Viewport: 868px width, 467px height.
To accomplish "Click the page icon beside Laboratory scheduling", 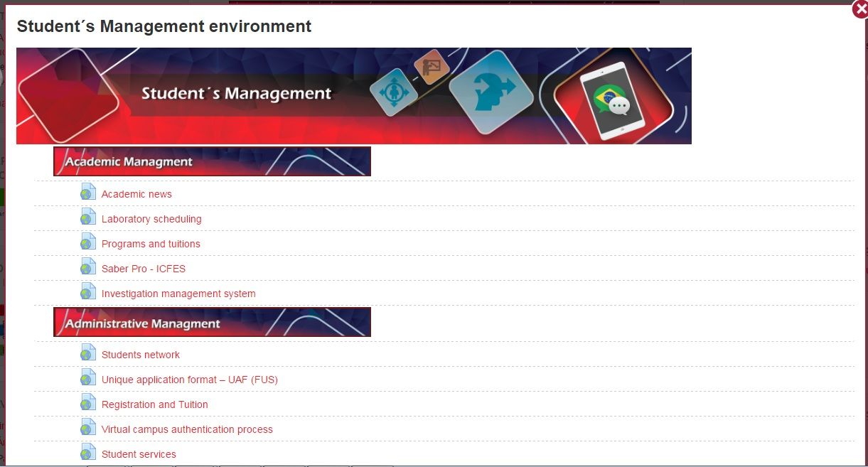I will [88, 217].
